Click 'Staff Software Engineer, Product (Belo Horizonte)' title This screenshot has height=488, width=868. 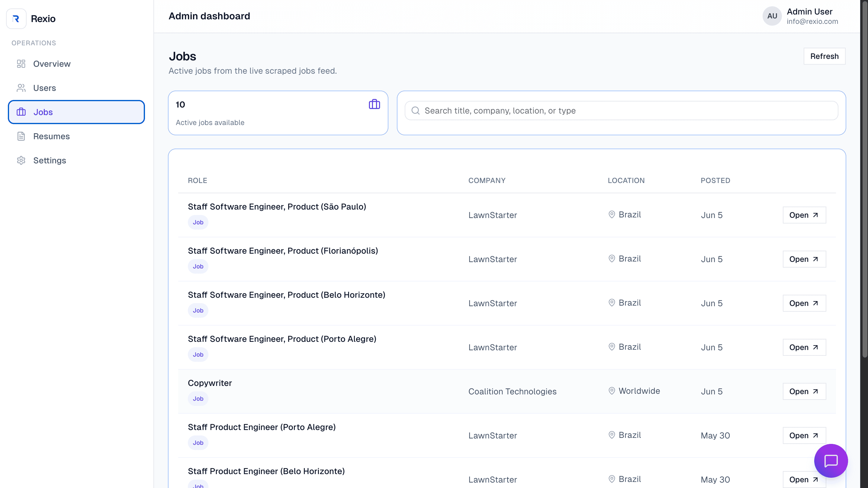click(286, 295)
